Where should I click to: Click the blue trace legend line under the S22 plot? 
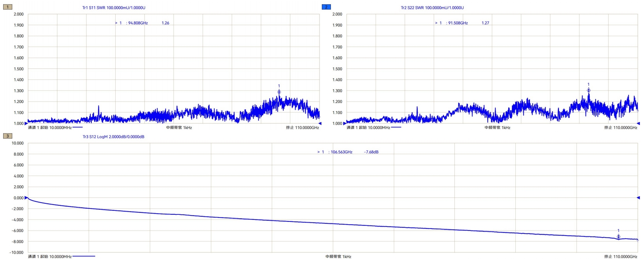click(396, 127)
